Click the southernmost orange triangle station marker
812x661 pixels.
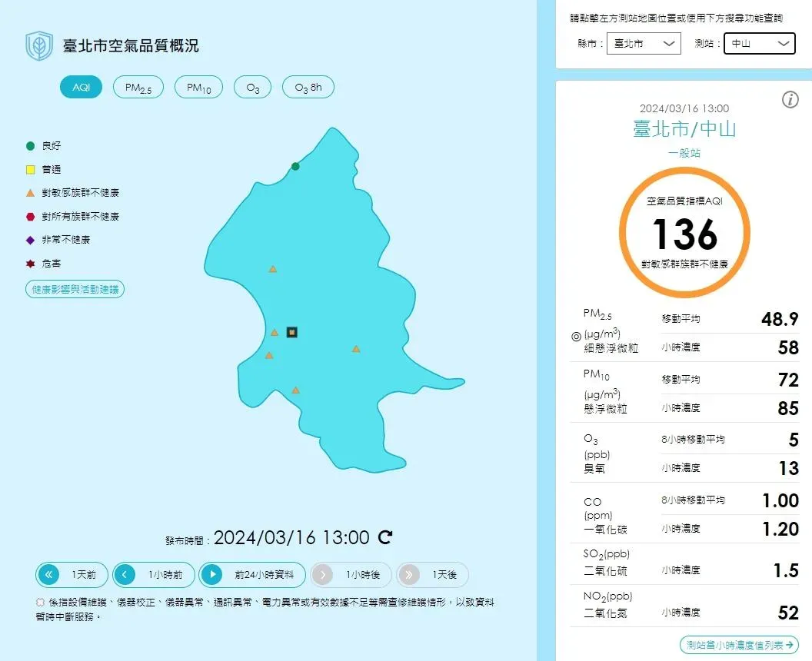(296, 390)
